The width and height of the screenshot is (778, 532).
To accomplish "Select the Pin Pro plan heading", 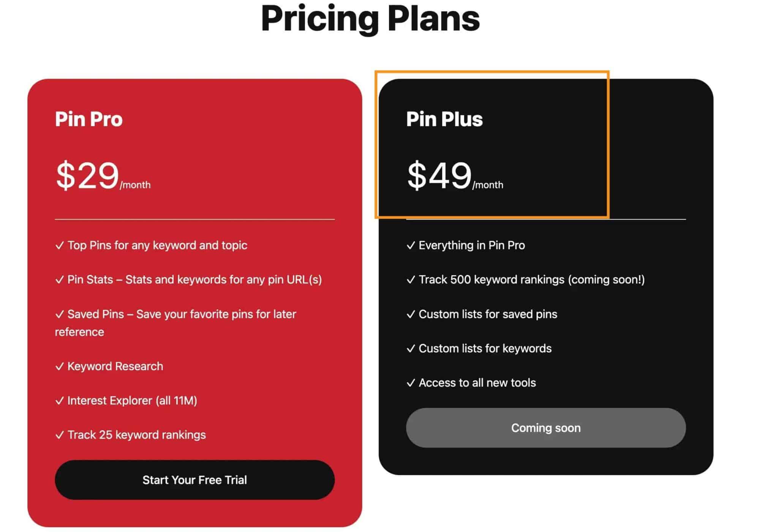I will click(x=88, y=119).
